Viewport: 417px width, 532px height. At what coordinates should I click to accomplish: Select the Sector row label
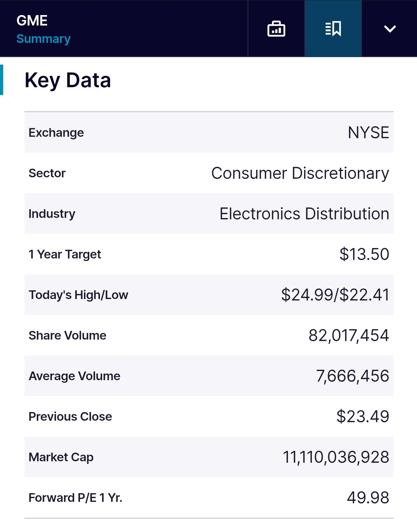tap(47, 173)
